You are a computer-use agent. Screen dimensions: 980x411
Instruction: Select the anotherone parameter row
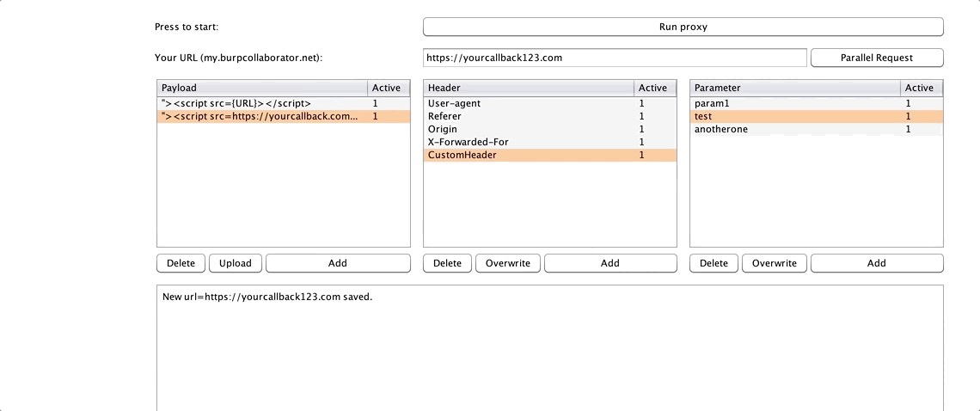coord(817,130)
